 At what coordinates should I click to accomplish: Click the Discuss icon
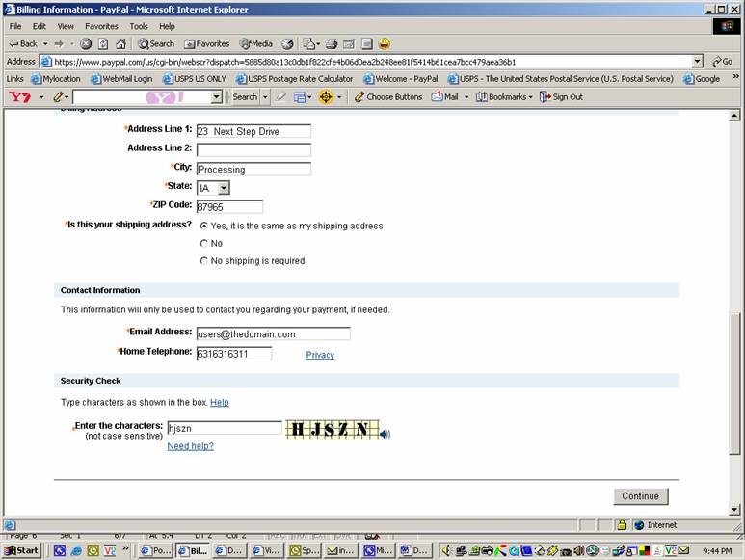tap(366, 44)
